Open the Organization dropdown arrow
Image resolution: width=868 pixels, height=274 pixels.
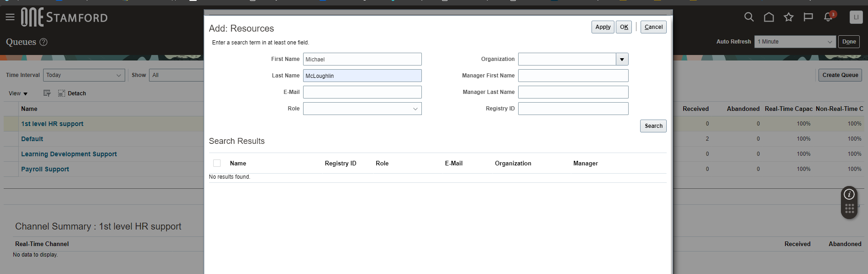pyautogui.click(x=622, y=59)
